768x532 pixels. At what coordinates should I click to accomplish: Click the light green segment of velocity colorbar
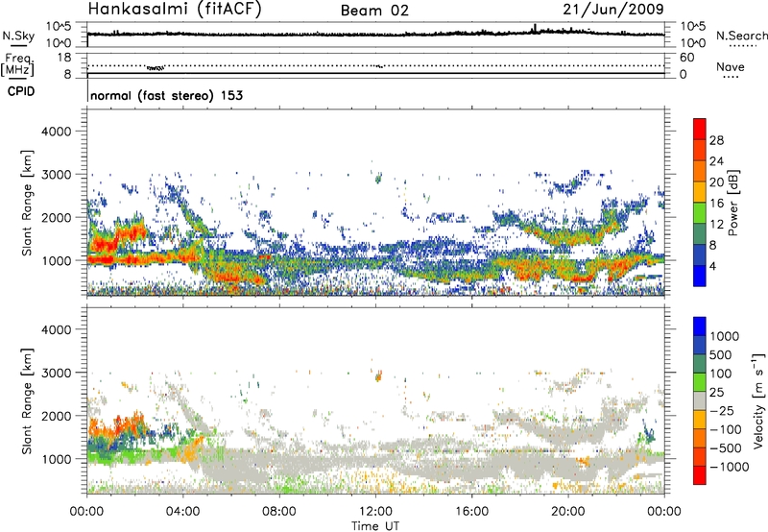pos(700,382)
